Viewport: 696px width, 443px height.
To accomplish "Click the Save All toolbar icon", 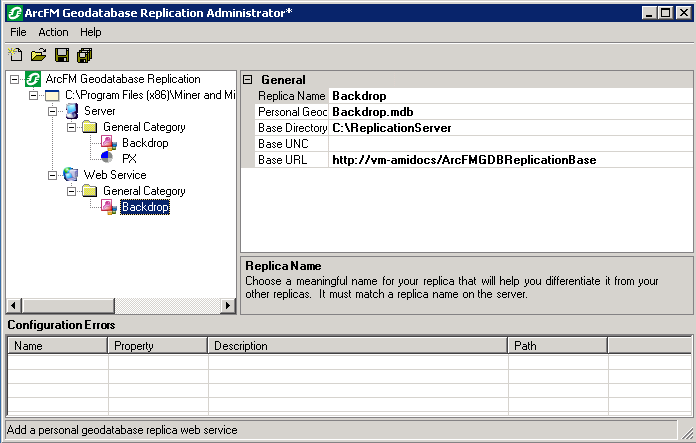I will click(x=85, y=55).
